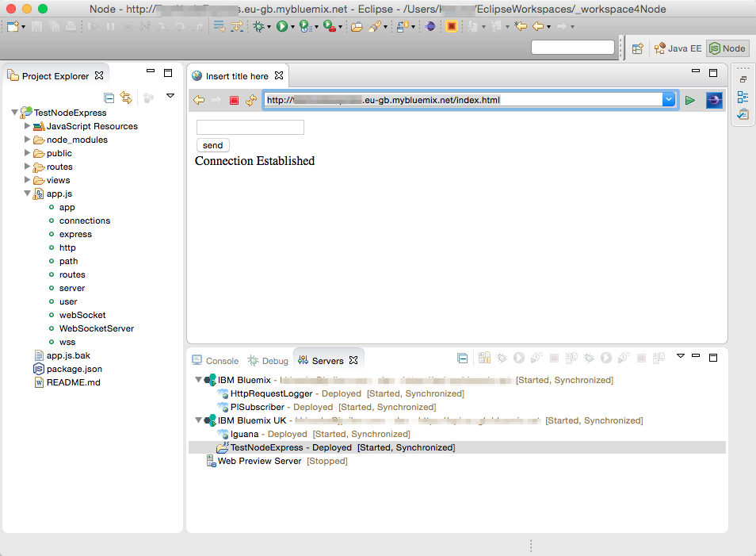Click the Debug bug icon in main toolbar
The image size is (756, 556).
coord(259,26)
